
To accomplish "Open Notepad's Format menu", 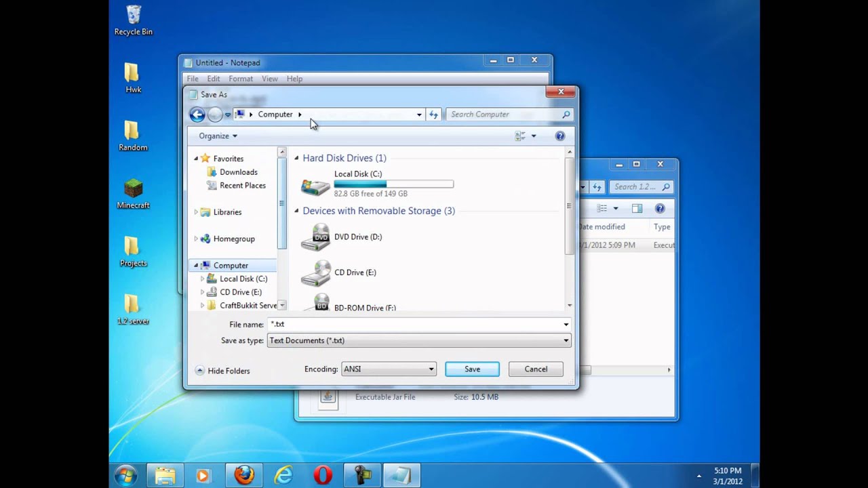I will click(x=241, y=79).
